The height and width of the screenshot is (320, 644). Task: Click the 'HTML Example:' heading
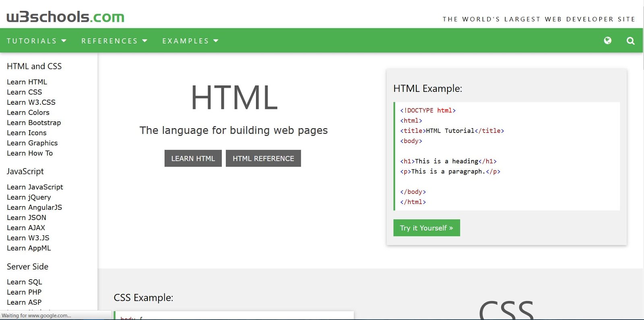tap(427, 88)
